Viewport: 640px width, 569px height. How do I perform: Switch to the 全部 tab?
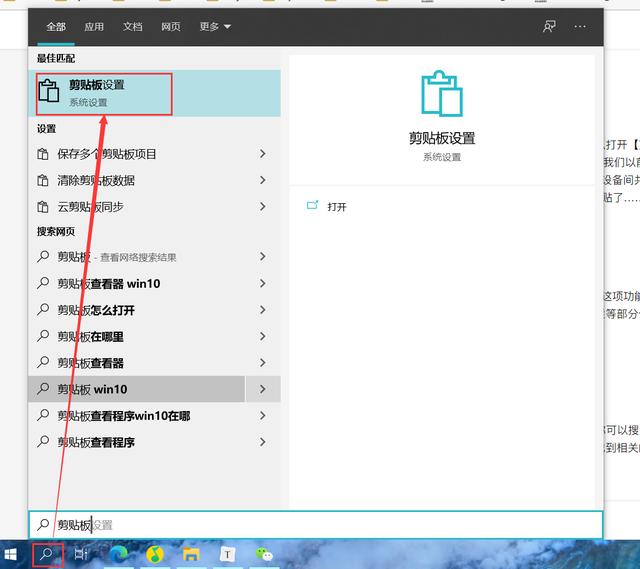click(56, 27)
